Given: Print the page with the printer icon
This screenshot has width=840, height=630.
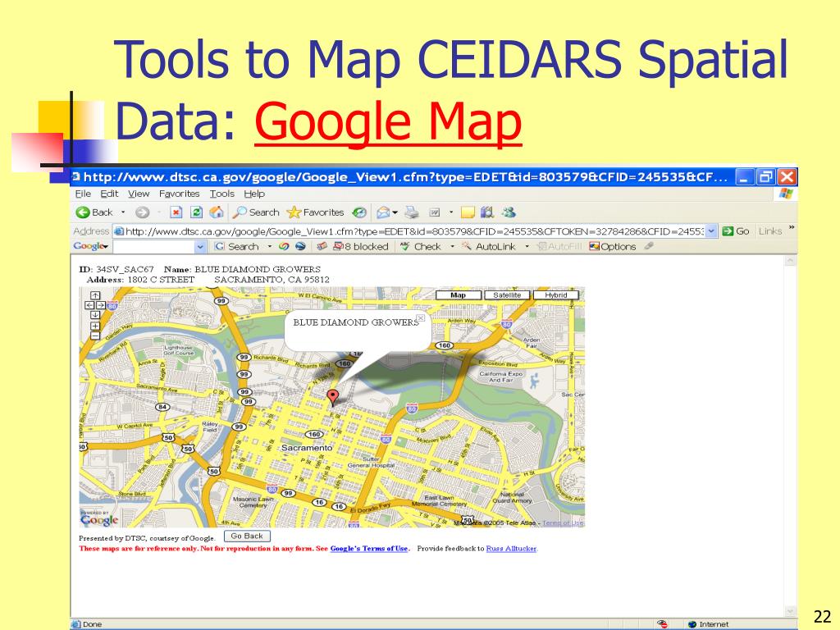Looking at the screenshot, I should tap(412, 212).
